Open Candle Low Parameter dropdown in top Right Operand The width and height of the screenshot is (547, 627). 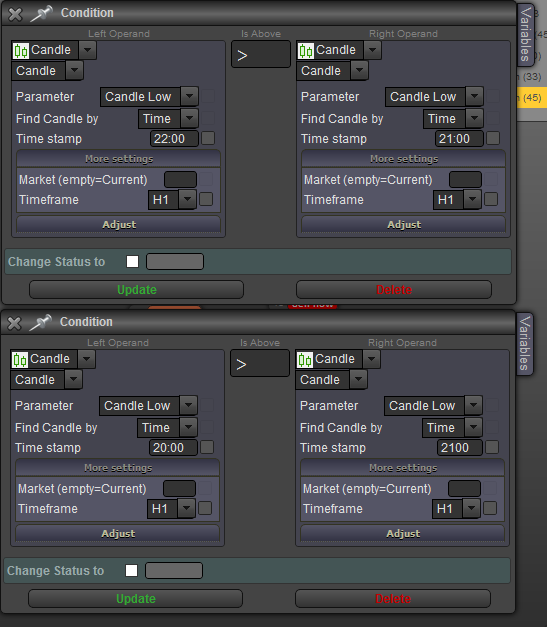coord(475,96)
